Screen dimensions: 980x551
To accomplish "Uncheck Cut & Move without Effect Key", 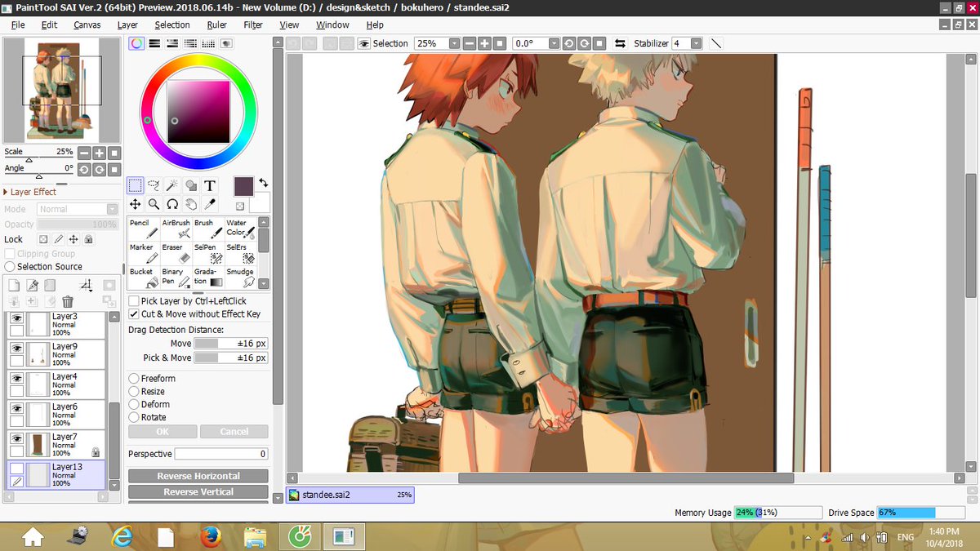I will [134, 313].
